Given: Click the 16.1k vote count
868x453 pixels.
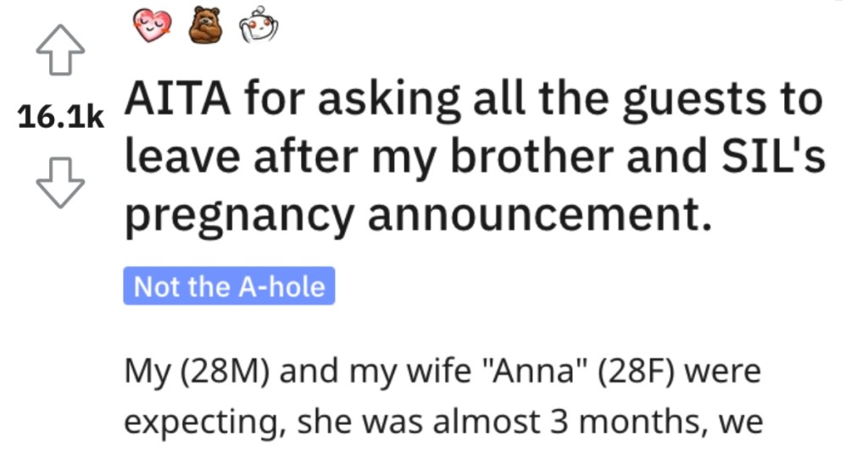Looking at the screenshot, I should pos(60,117).
